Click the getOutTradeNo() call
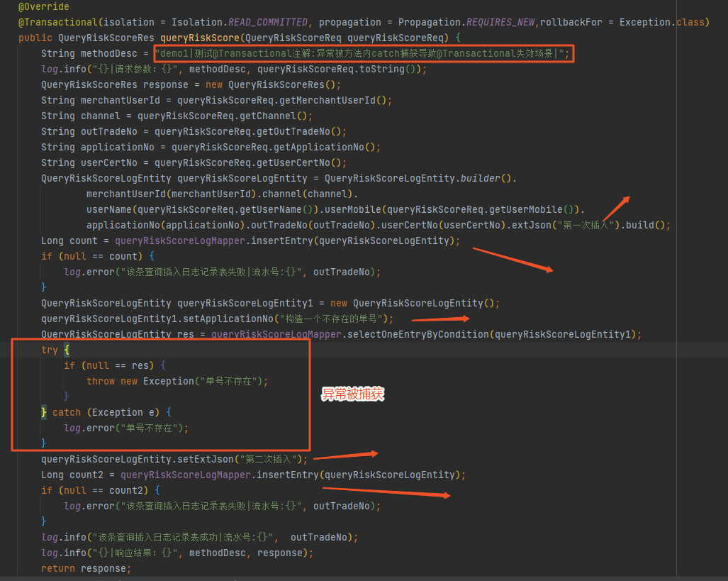 (298, 131)
